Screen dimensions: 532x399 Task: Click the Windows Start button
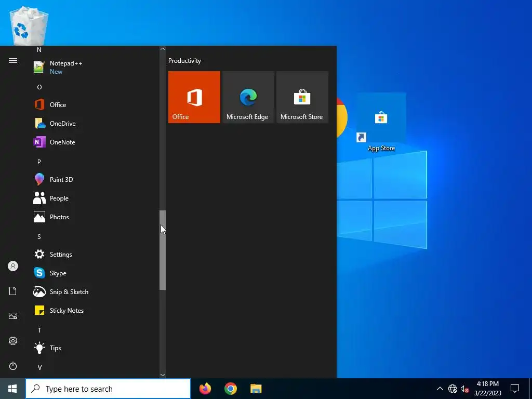pos(12,389)
